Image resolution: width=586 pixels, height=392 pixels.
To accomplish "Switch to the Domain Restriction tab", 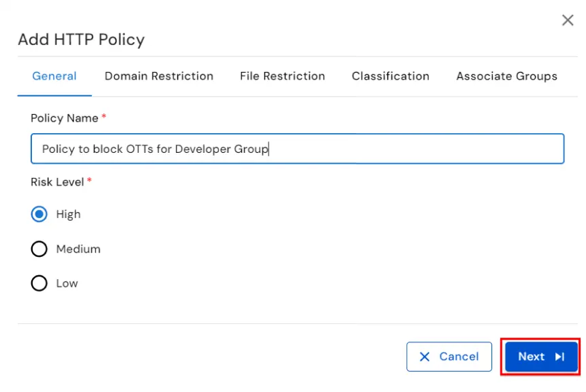I will tap(158, 76).
